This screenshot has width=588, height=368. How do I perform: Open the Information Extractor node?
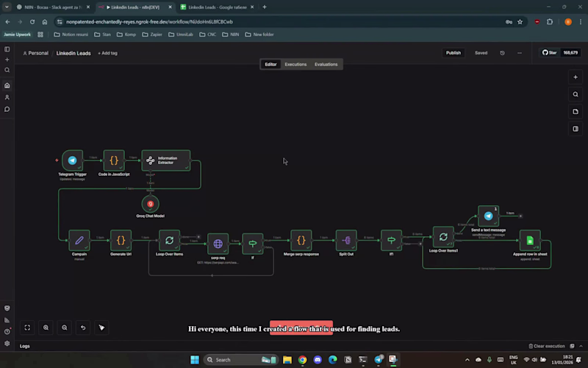click(x=166, y=160)
